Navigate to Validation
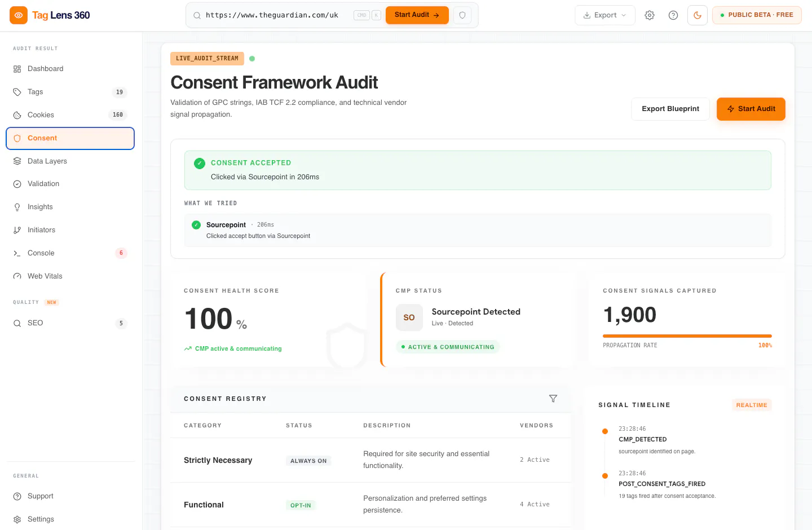 coord(70,184)
